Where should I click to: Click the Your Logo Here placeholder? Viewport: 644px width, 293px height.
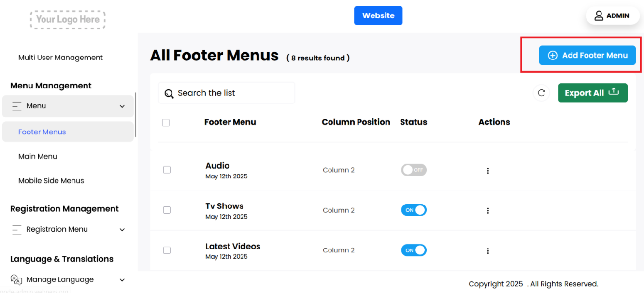click(68, 20)
